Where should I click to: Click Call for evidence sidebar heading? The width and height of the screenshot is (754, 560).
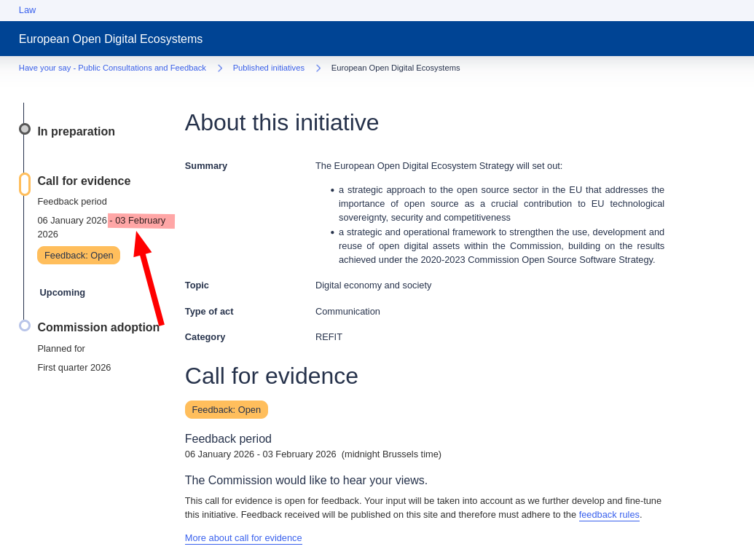click(x=84, y=181)
